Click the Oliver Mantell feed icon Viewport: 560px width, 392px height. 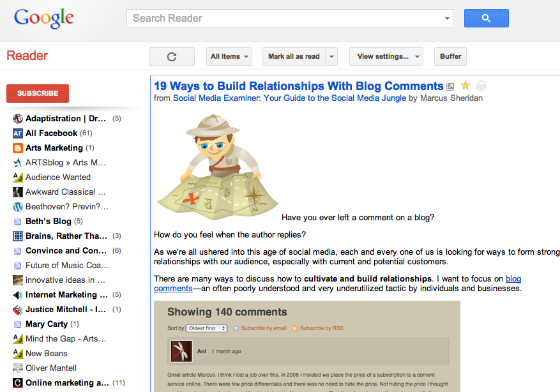(x=17, y=368)
